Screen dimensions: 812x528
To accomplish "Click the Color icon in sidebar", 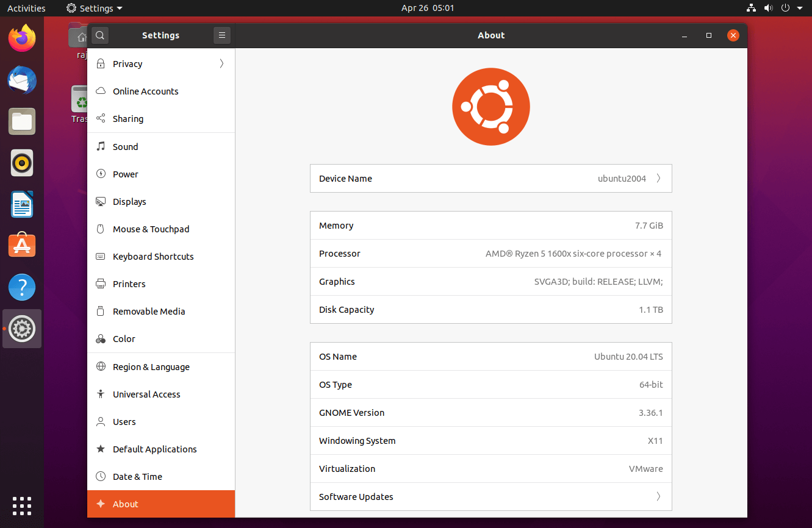I will [101, 339].
